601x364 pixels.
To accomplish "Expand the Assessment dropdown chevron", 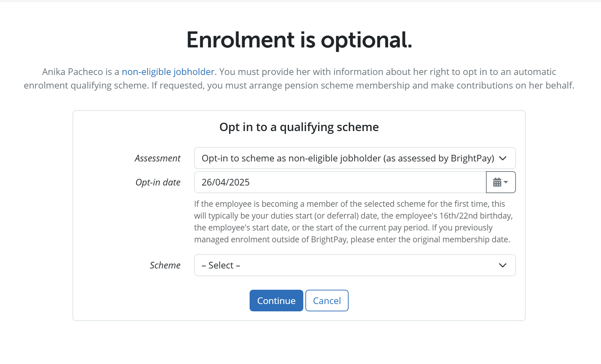I will click(502, 158).
